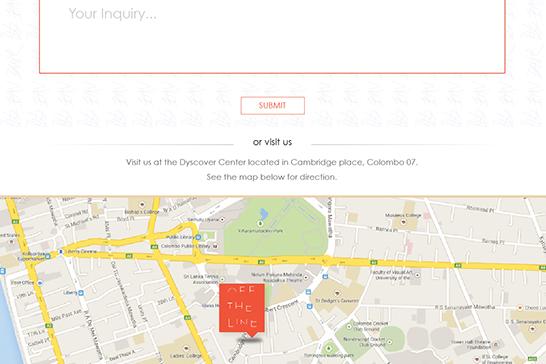This screenshot has width=546, height=364.
Task: Select the Town Hall Theatre Foundation marker
Action: coord(496,344)
